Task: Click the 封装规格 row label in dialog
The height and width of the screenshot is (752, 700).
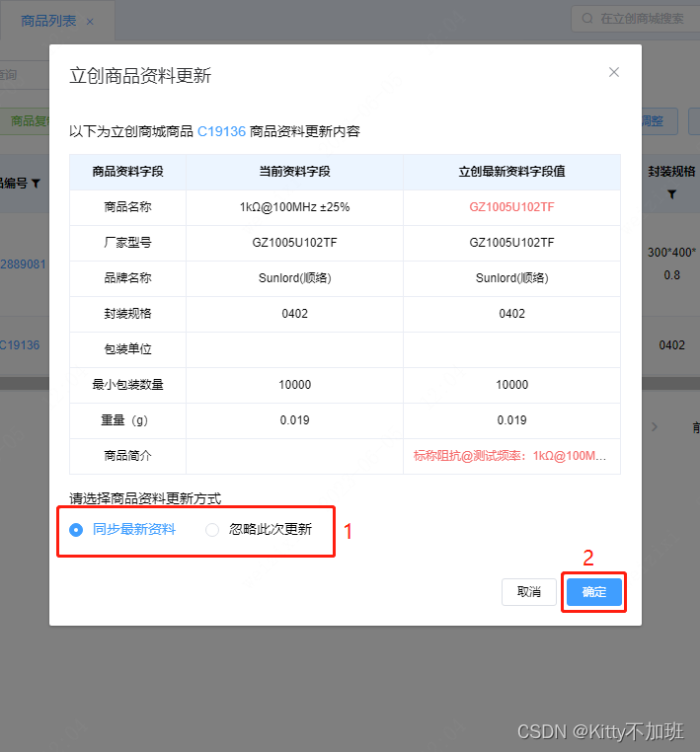Action: [127, 314]
